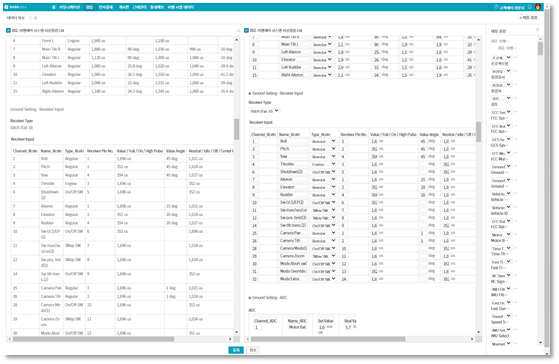Click the right panel's document title icon
Screen dimensions: 559x364
[x=246, y=31]
